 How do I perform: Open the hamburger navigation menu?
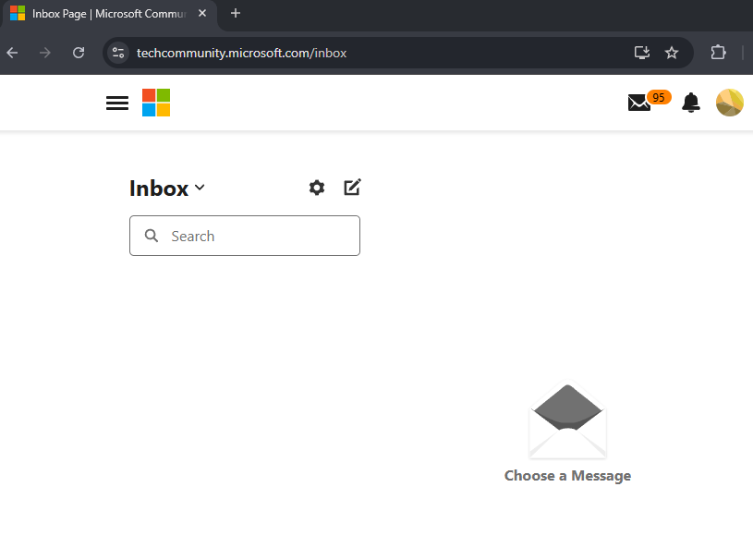(117, 103)
